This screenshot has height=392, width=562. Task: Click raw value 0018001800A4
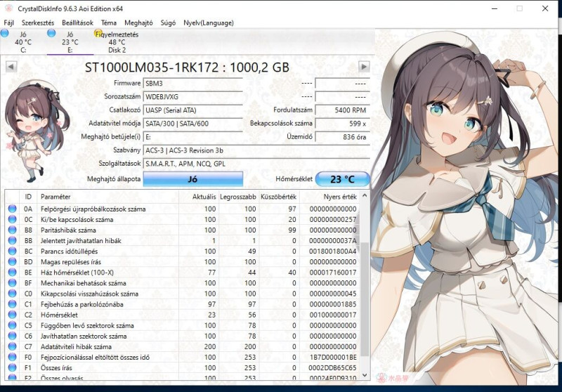[x=332, y=251]
